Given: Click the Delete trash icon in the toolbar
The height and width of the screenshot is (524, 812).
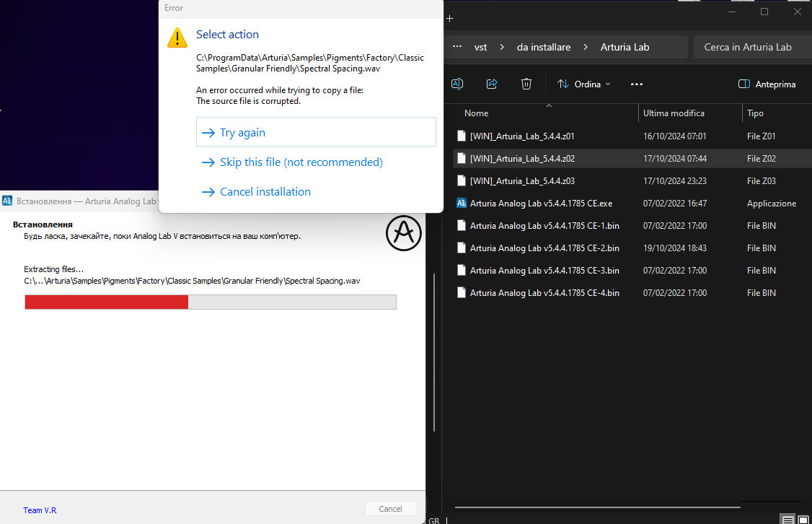Looking at the screenshot, I should coord(526,84).
